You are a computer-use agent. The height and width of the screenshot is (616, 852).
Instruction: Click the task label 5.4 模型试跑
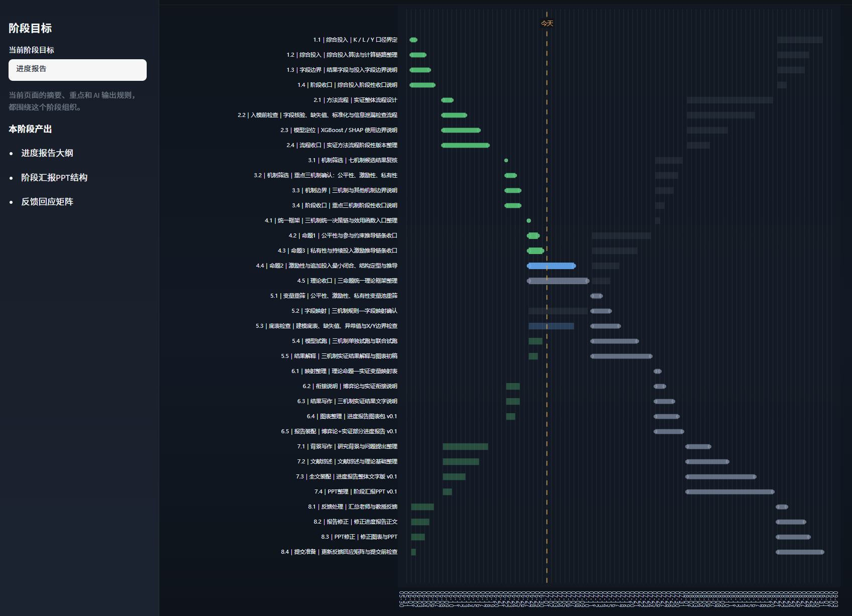tap(345, 341)
